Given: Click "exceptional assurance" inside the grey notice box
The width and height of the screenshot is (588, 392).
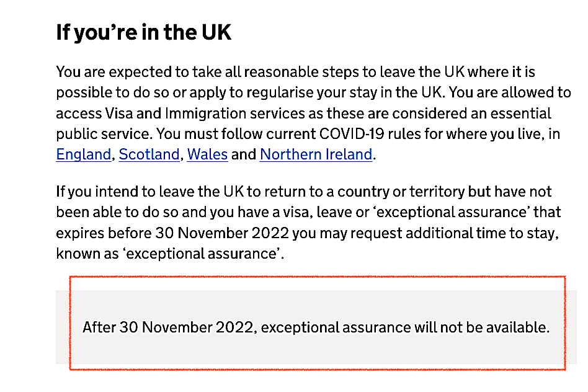Looking at the screenshot, I should pos(336,327).
